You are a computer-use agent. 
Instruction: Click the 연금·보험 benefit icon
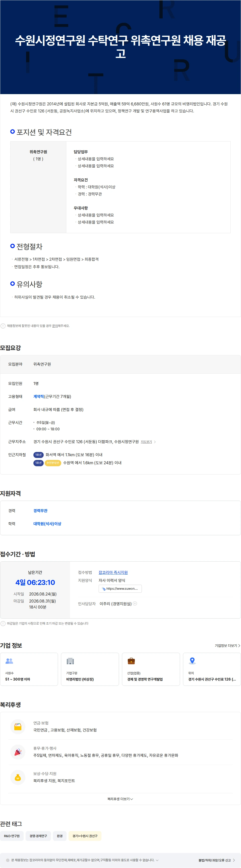[18, 727]
